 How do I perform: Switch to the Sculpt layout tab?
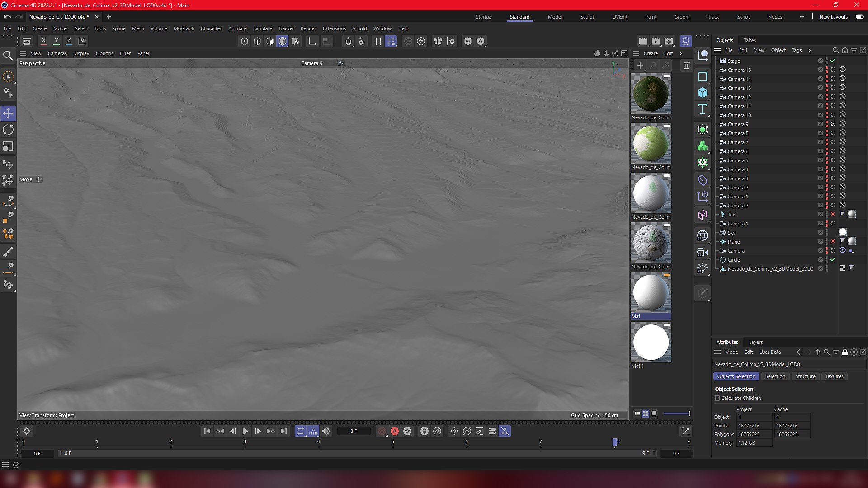pyautogui.click(x=587, y=17)
